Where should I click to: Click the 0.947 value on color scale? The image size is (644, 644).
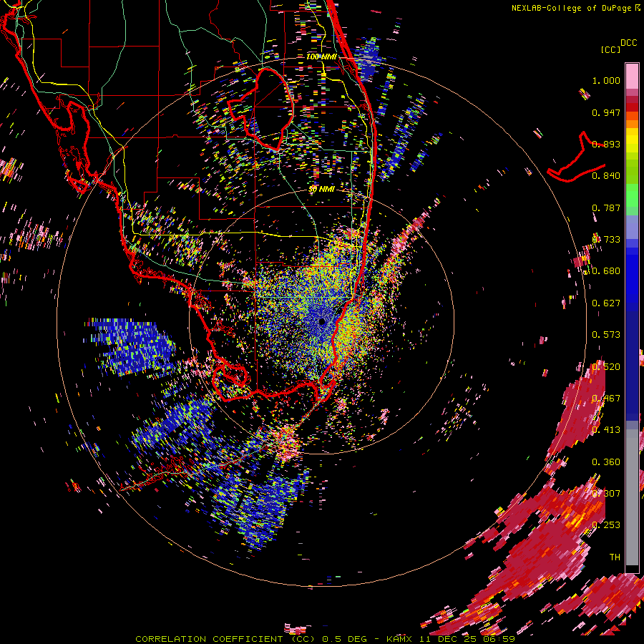point(606,112)
